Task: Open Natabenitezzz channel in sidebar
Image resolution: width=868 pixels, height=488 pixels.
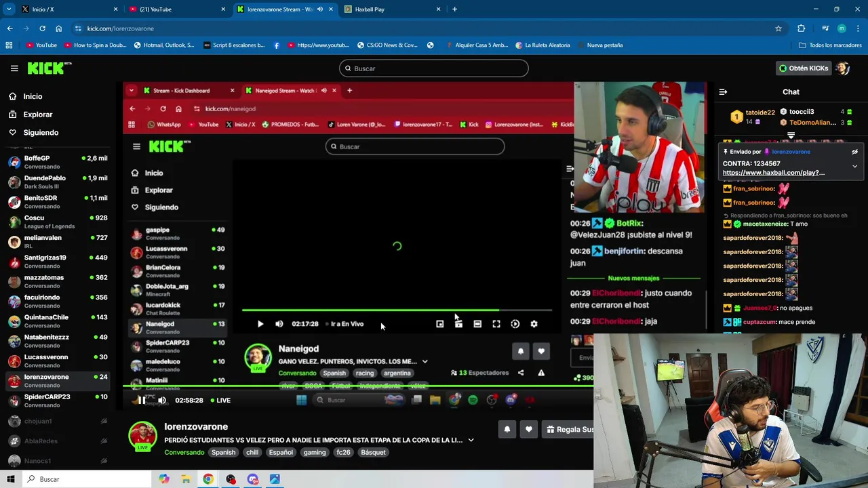Action: coord(58,341)
